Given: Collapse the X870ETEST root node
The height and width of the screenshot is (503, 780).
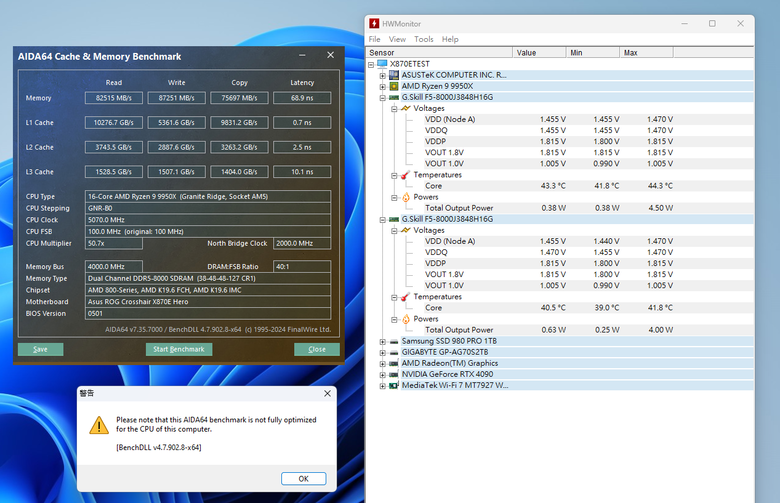Looking at the screenshot, I should [x=371, y=64].
